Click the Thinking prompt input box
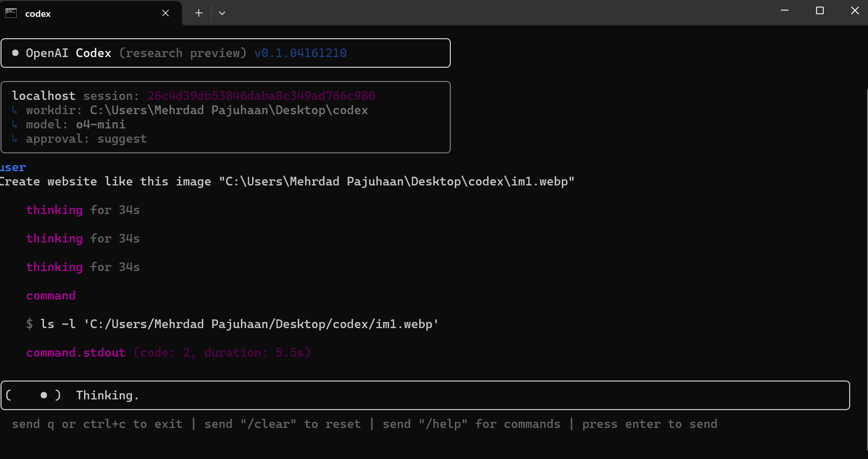868x459 pixels. point(425,395)
